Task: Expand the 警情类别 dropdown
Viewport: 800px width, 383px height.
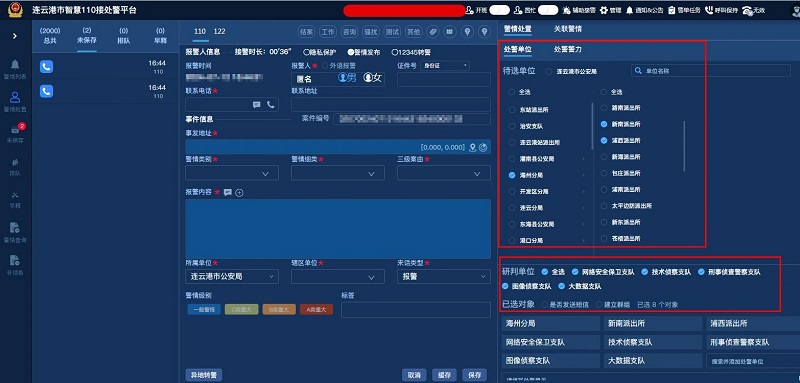Action: (x=232, y=173)
